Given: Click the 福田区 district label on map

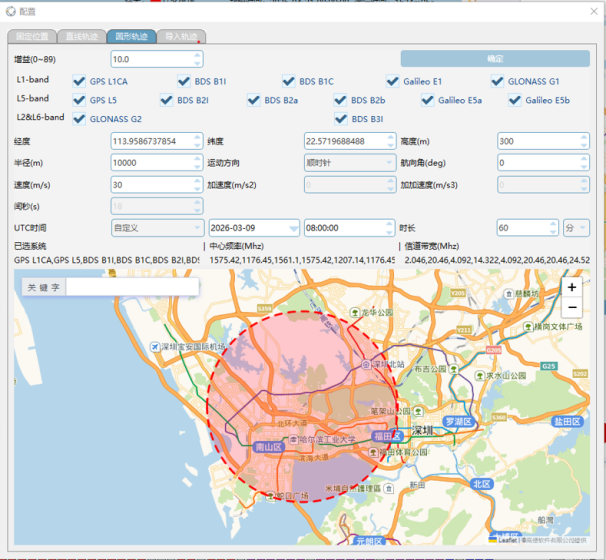Looking at the screenshot, I should coord(388,436).
